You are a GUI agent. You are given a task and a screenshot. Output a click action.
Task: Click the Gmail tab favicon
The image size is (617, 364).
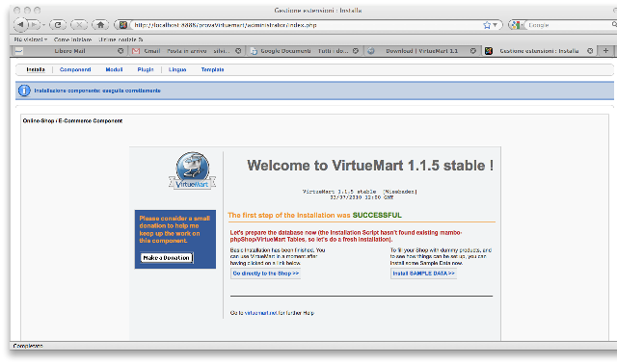click(x=136, y=51)
